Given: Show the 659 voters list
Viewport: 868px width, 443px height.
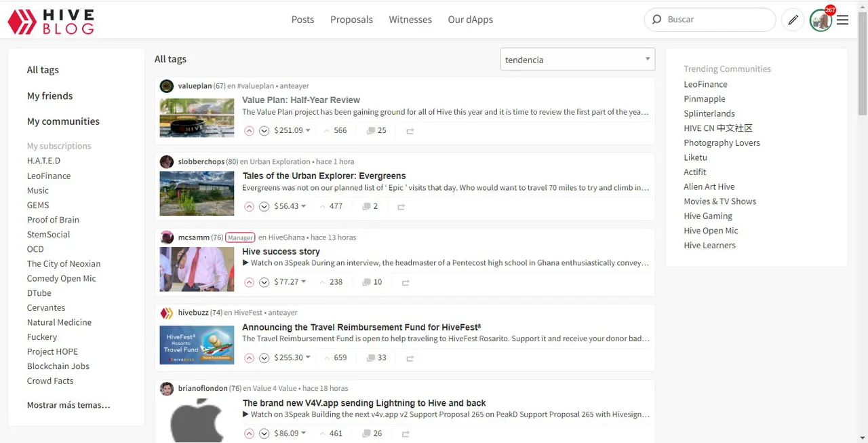Looking at the screenshot, I should click(x=336, y=358).
